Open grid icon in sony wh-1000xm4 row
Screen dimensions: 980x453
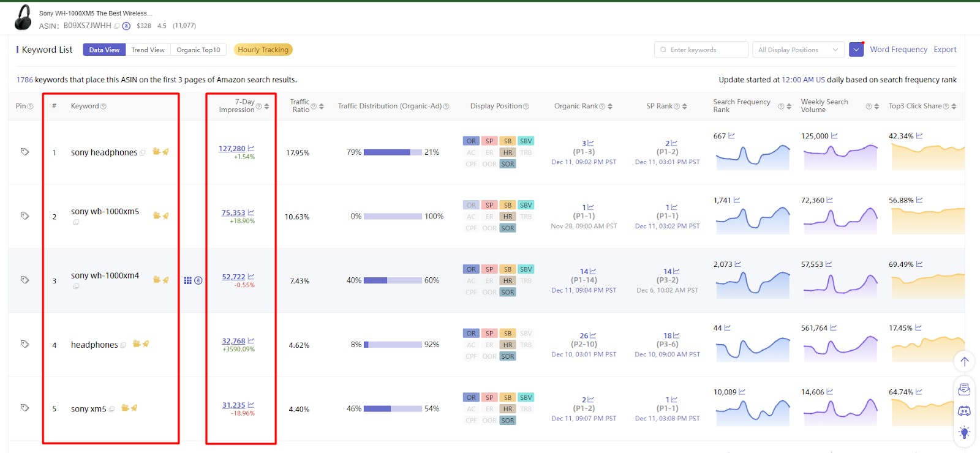tap(188, 280)
